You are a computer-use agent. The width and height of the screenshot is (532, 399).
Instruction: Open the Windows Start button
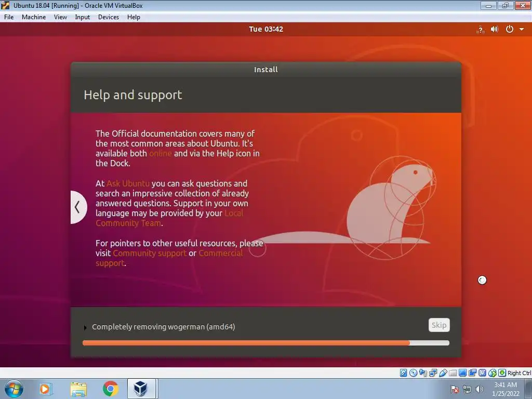click(x=14, y=389)
